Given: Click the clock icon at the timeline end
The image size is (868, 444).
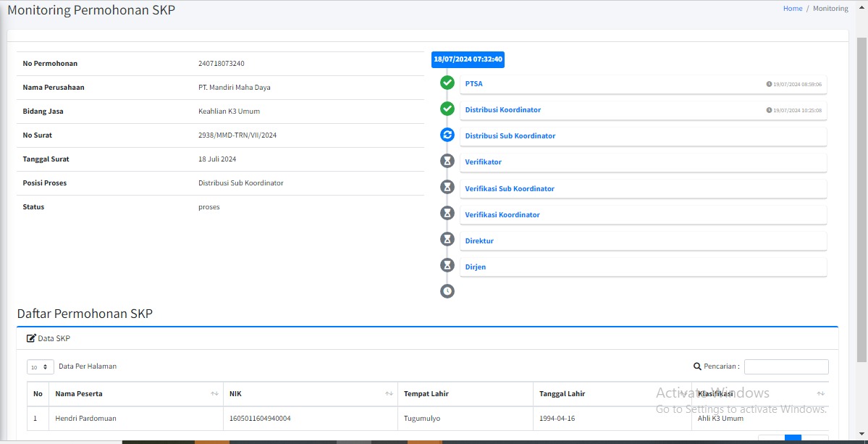Looking at the screenshot, I should point(447,291).
